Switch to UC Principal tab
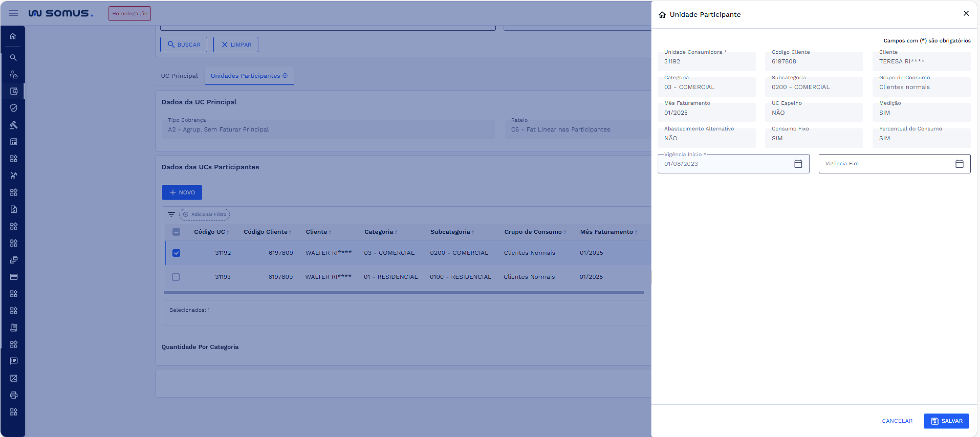Screen dimensions: 980x437 179,76
